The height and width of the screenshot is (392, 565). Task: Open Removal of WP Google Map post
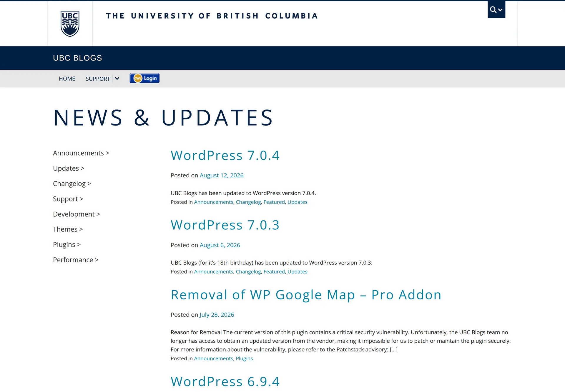pyautogui.click(x=306, y=295)
